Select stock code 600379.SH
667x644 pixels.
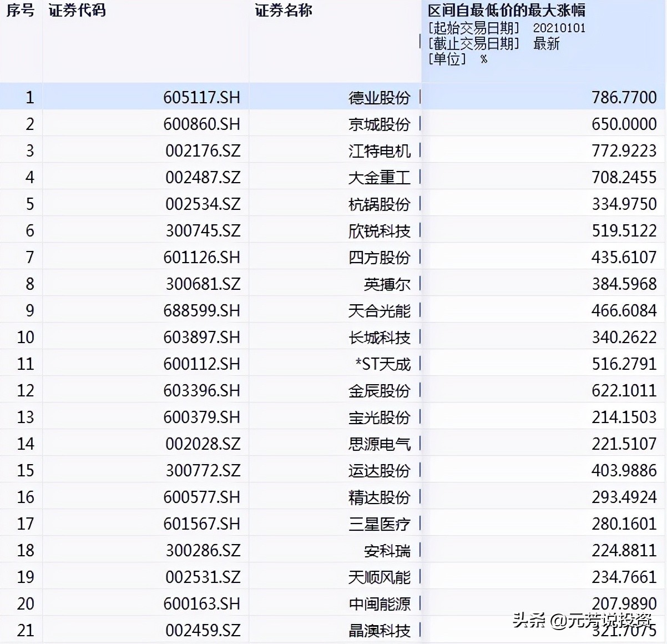point(201,417)
